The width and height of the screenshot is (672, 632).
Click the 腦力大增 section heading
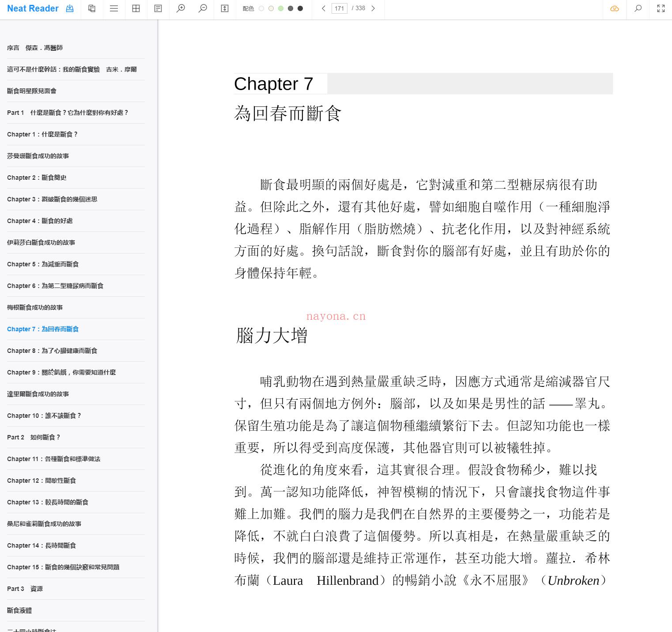coord(272,336)
